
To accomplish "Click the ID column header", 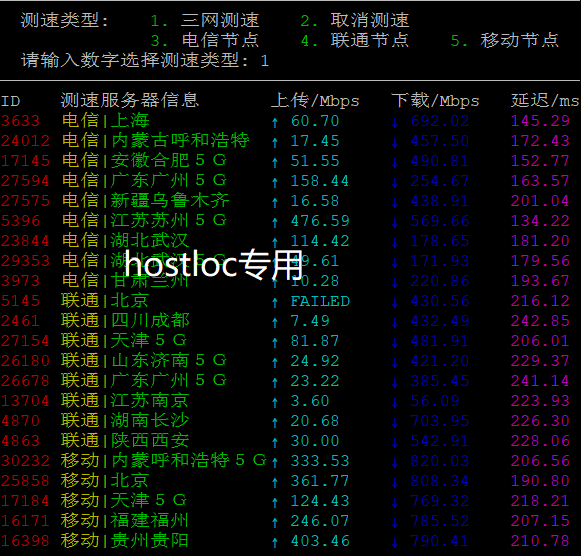I will 10,101.
